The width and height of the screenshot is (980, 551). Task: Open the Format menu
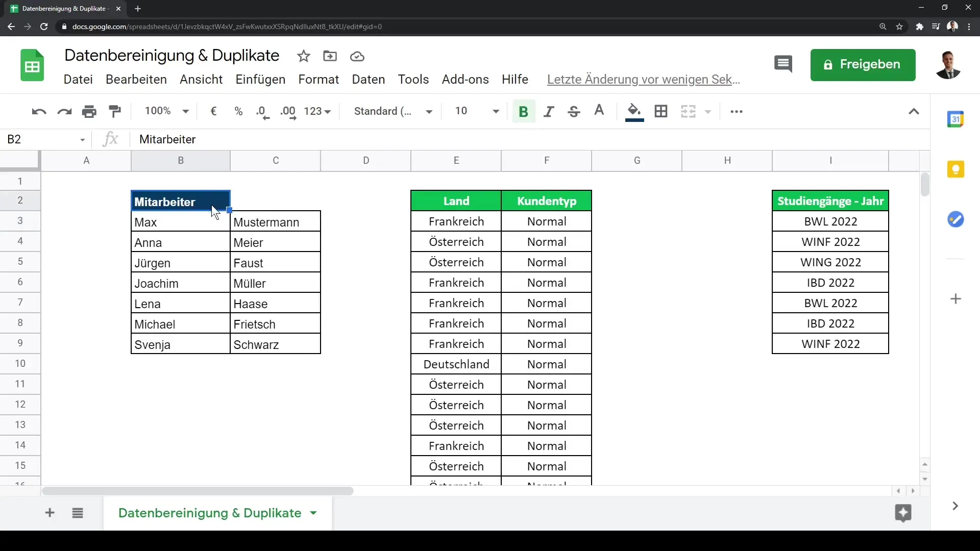point(317,79)
